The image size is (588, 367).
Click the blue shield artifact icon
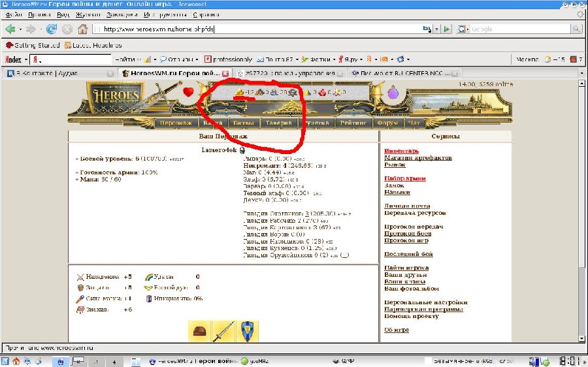(x=247, y=331)
